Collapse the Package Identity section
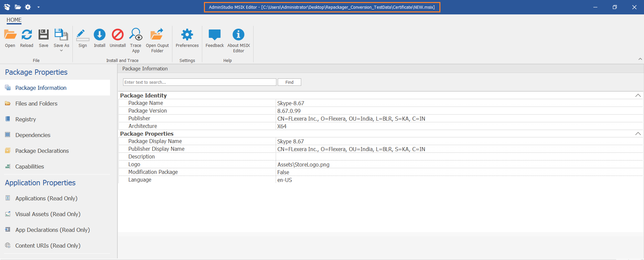This screenshot has height=260, width=644. [x=638, y=95]
